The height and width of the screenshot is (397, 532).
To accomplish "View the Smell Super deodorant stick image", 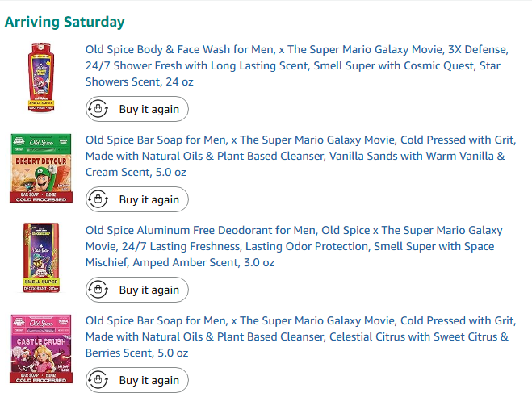I will 41,257.
